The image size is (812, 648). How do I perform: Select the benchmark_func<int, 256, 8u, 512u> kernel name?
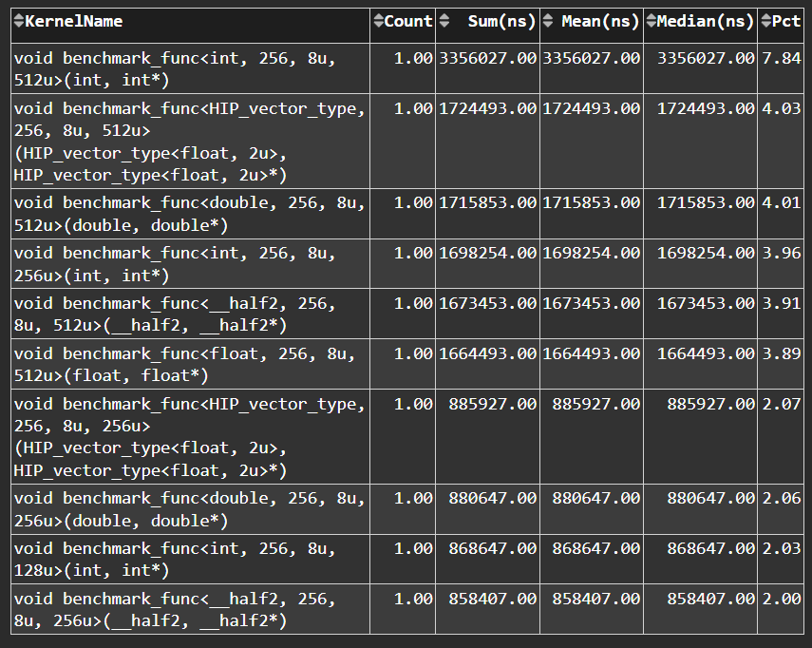pos(174,68)
